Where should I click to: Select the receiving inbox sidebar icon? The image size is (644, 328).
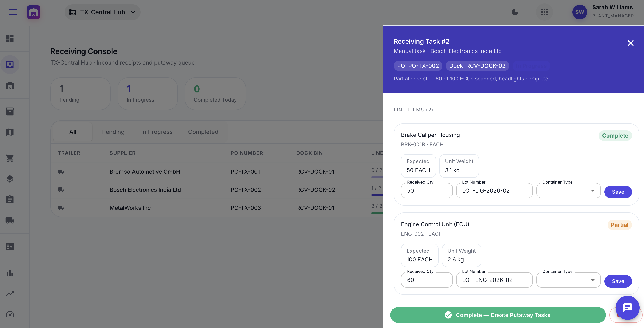click(10, 64)
